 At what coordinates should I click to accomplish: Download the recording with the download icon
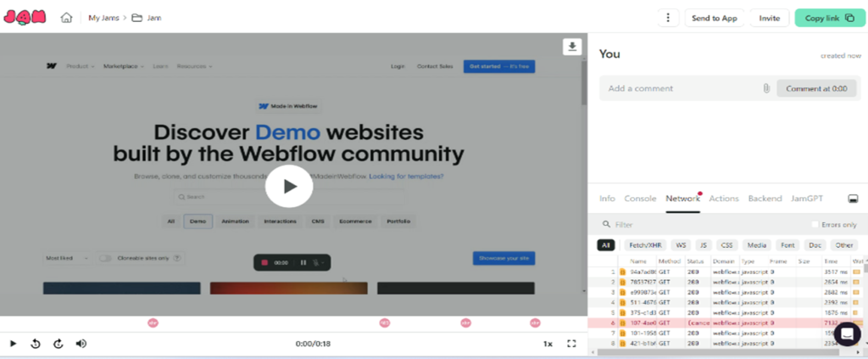pos(572,47)
